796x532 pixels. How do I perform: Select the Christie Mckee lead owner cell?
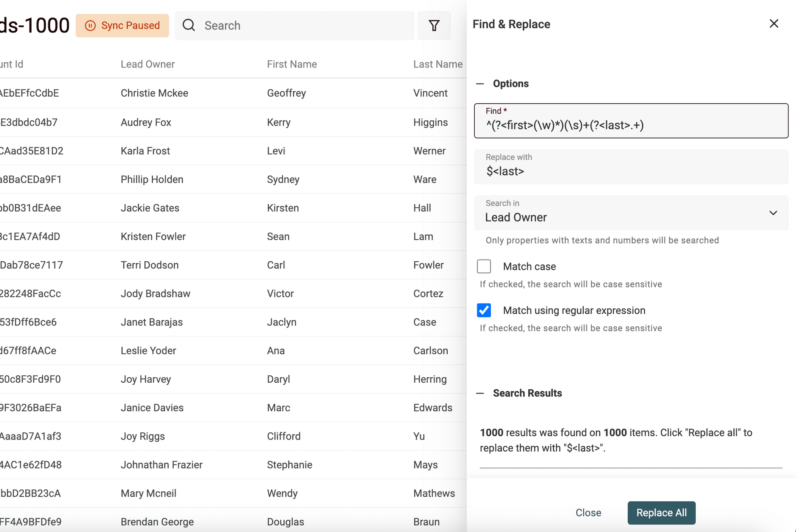click(154, 93)
